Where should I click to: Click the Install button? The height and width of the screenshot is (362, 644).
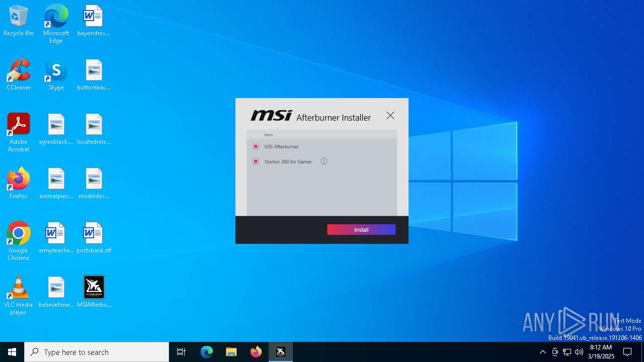(x=361, y=230)
